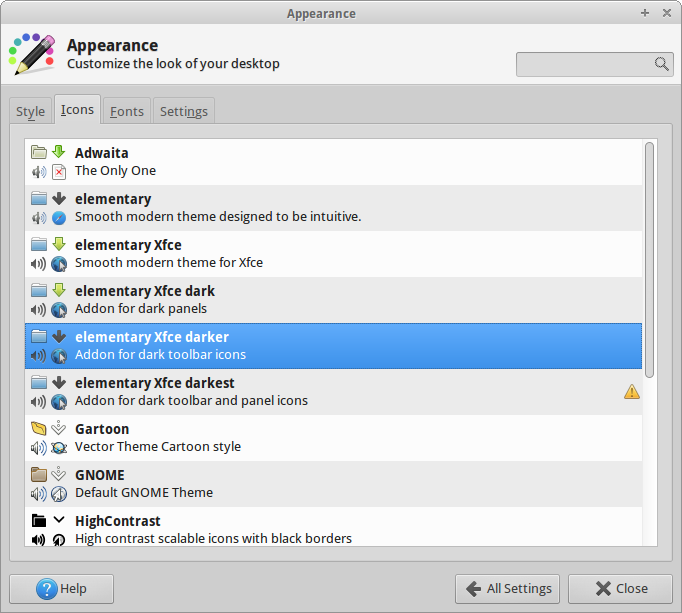This screenshot has width=682, height=613.
Task: Switch to the Style tab
Action: click(x=30, y=111)
